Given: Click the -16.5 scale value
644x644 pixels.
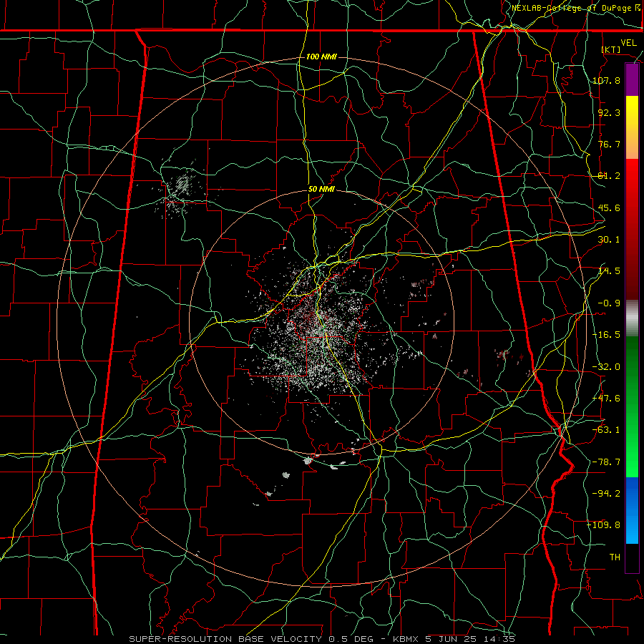Looking at the screenshot, I should 606,335.
